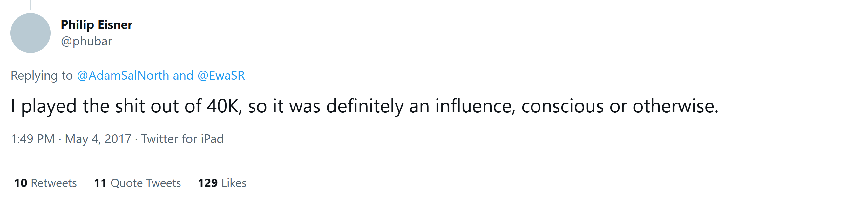View the 11 Quote Tweets list
This screenshot has width=868, height=205.
138,183
